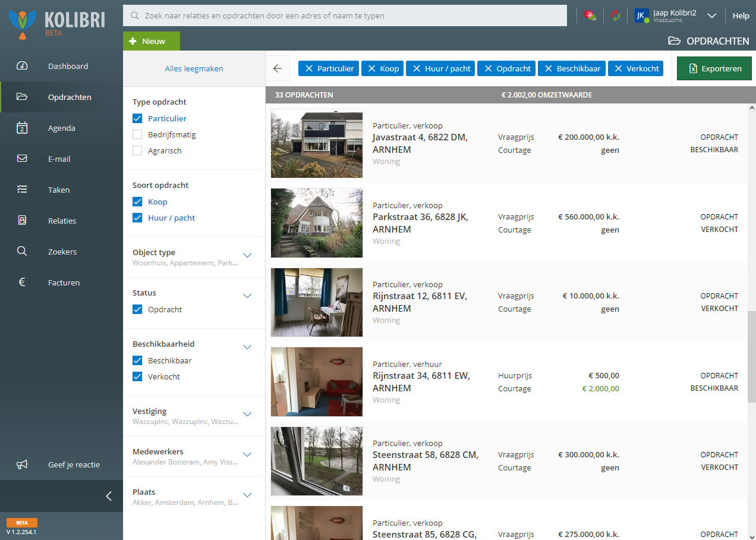Click the green Nieuw button

(x=152, y=41)
